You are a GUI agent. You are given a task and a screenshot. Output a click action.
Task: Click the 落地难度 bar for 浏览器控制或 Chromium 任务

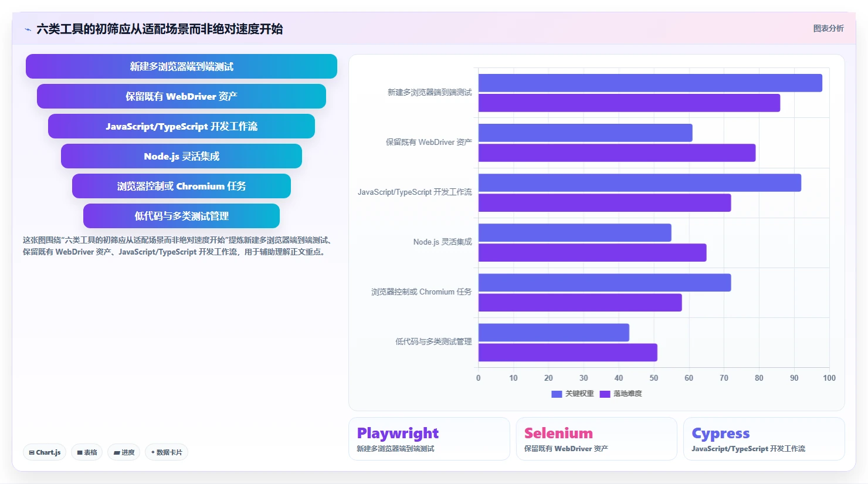pyautogui.click(x=580, y=302)
